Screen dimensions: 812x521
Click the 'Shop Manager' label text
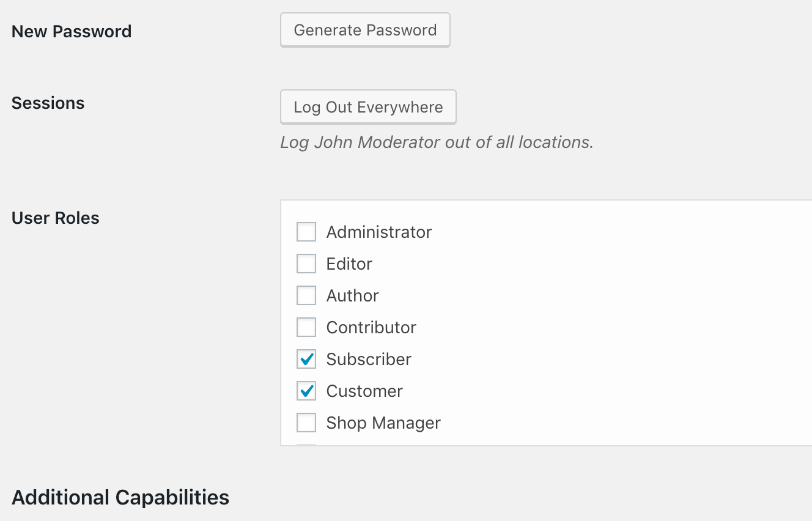(x=383, y=423)
